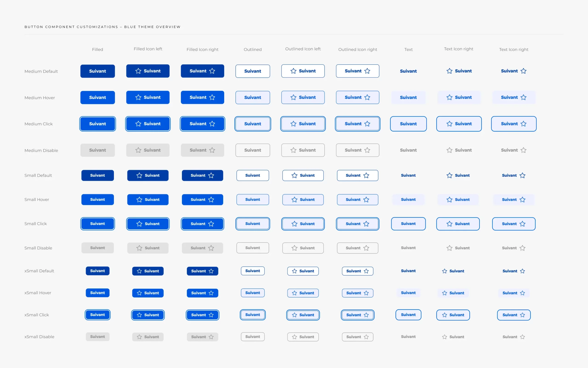Click the xSmall Hover Filled Suivant button
Image resolution: width=588 pixels, height=368 pixels.
coord(98,293)
